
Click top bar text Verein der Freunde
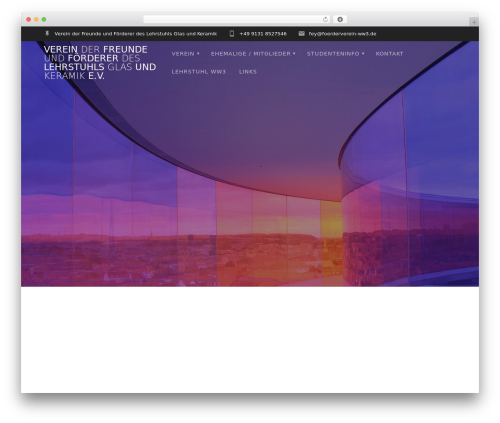coord(136,34)
